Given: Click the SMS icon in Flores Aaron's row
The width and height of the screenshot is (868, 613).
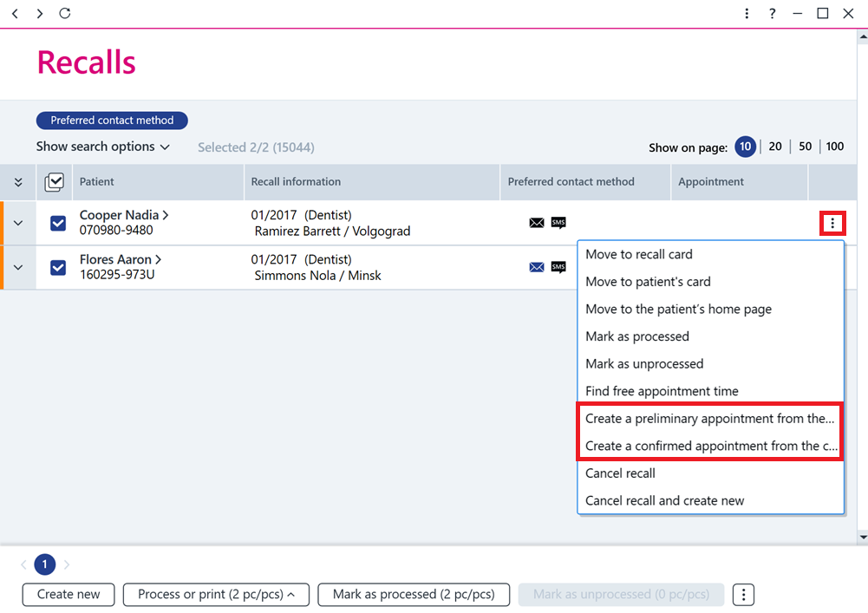Looking at the screenshot, I should pyautogui.click(x=558, y=267).
